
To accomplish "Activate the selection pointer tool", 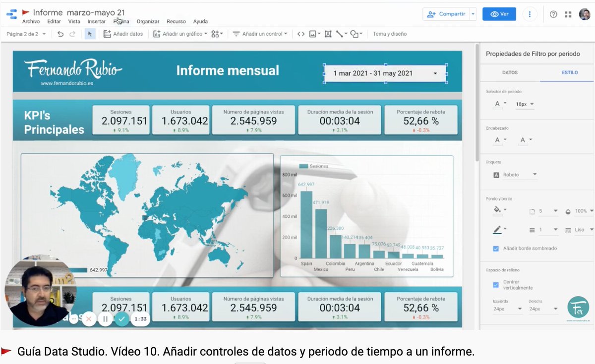I will [x=90, y=34].
